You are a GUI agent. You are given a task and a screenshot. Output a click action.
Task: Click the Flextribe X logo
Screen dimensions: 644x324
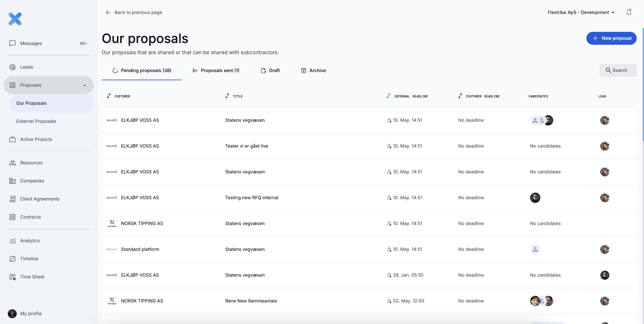pyautogui.click(x=15, y=19)
